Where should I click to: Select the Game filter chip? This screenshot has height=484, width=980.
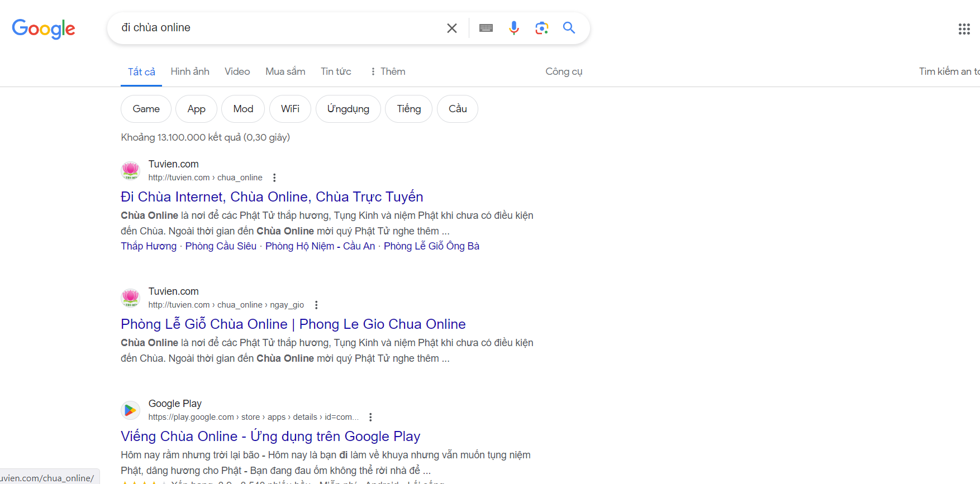tap(146, 109)
